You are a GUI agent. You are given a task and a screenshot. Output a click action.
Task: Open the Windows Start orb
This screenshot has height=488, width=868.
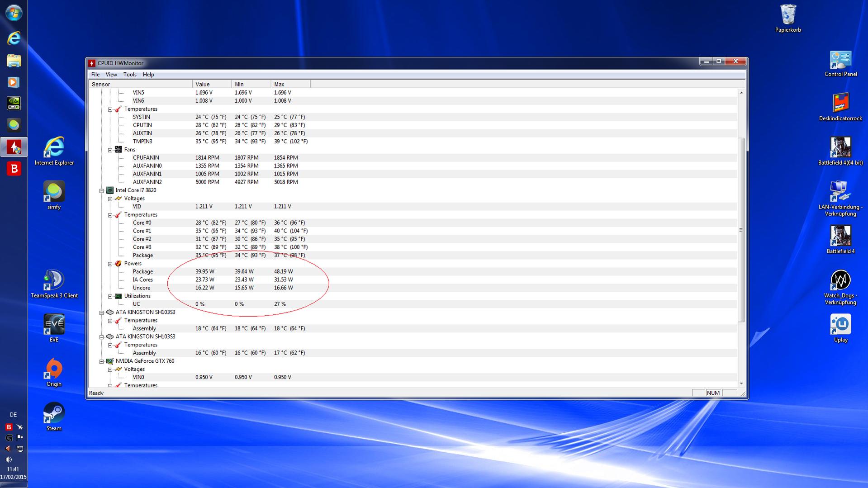(14, 13)
